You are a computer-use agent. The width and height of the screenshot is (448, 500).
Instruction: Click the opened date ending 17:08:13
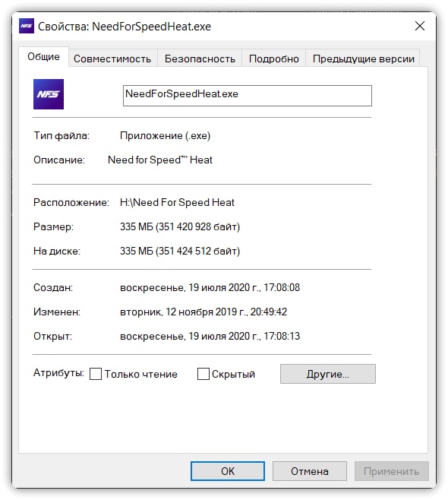(x=210, y=336)
